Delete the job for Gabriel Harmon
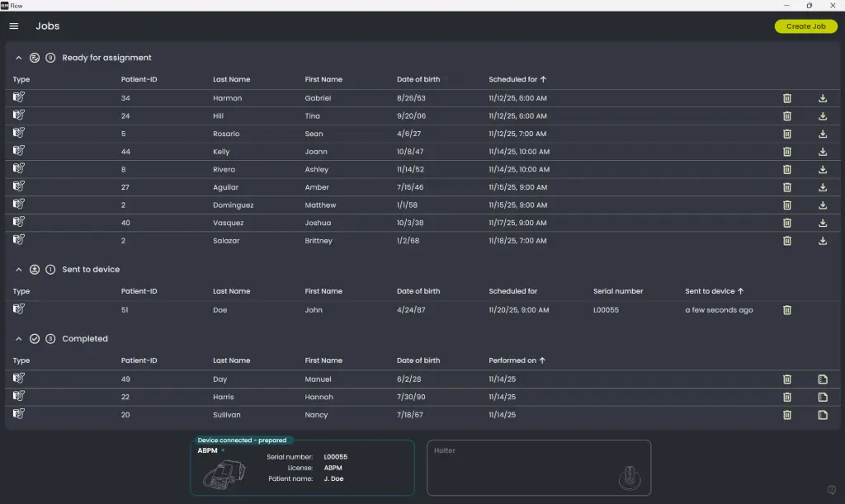This screenshot has height=504, width=845. (x=786, y=98)
